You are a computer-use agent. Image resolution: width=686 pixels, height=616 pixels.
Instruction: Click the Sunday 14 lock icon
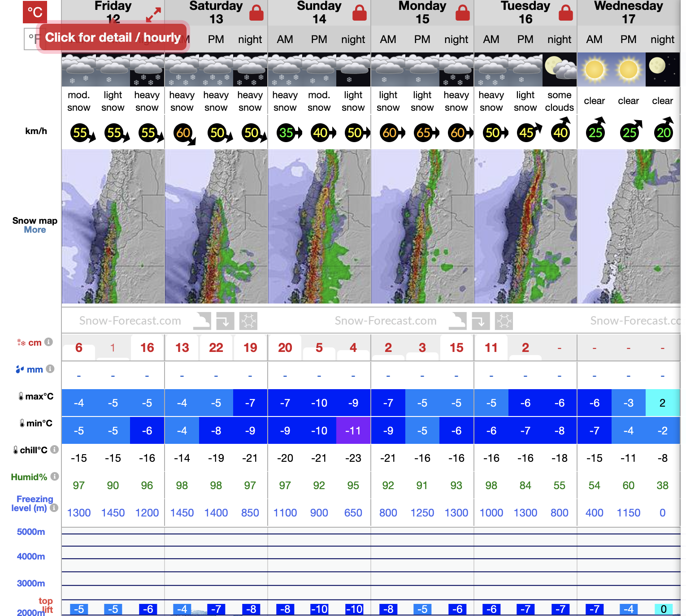(360, 13)
